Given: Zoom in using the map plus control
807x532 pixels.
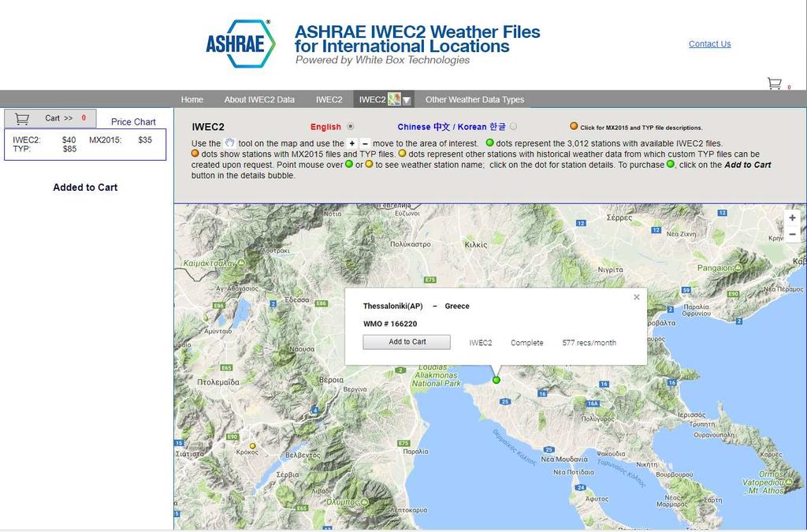Looking at the screenshot, I should 792,218.
